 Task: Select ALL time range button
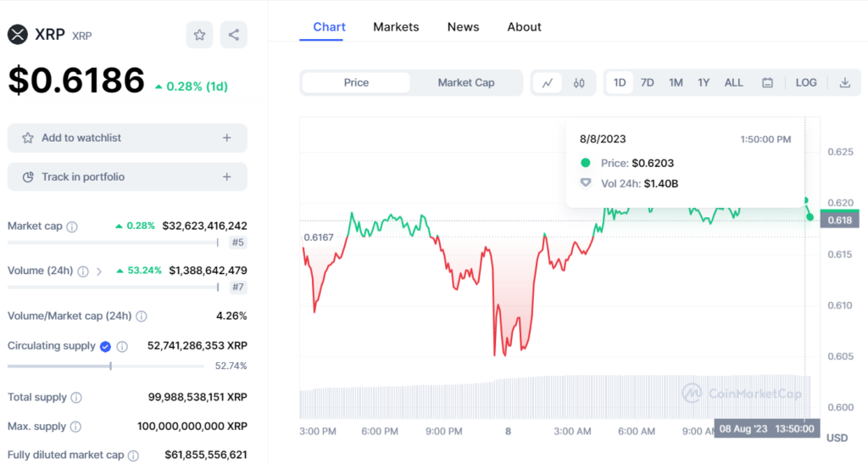click(x=733, y=83)
